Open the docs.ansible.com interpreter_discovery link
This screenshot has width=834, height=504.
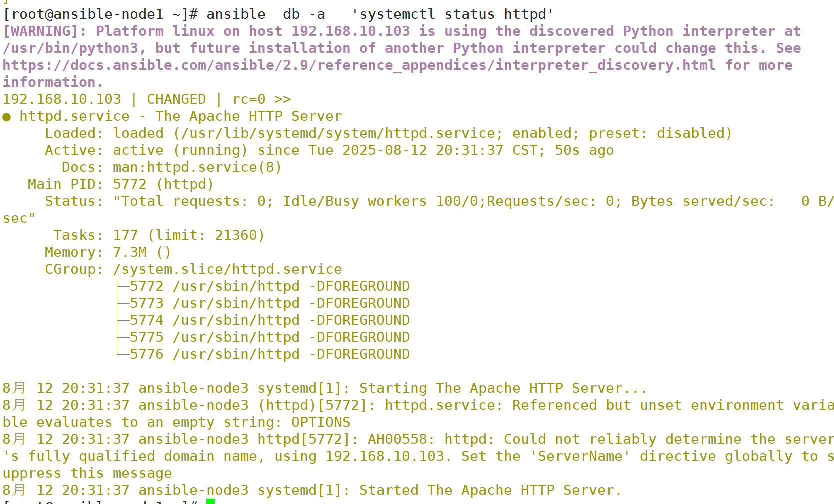pyautogui.click(x=359, y=65)
